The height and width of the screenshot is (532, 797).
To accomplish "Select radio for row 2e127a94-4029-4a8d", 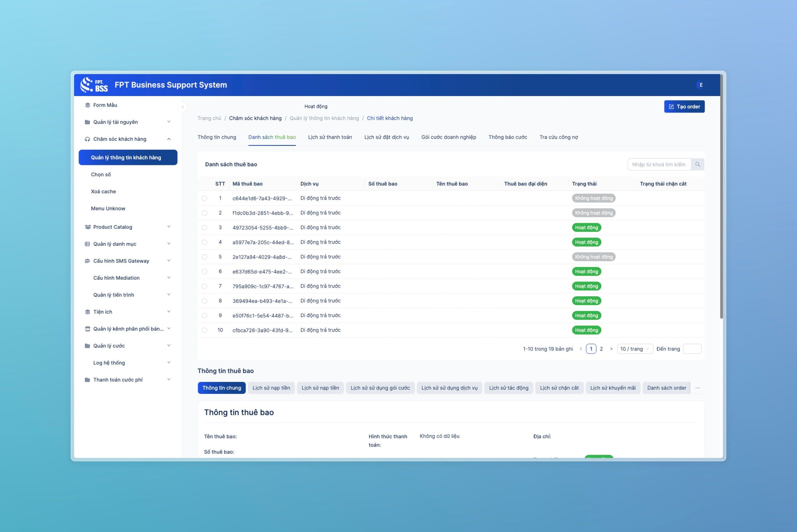I will click(x=204, y=257).
